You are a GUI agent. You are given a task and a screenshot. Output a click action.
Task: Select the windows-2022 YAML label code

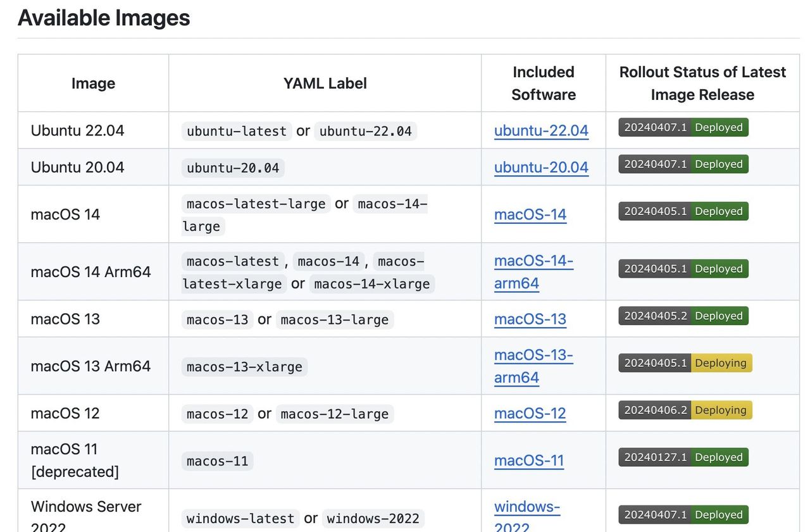[373, 519]
